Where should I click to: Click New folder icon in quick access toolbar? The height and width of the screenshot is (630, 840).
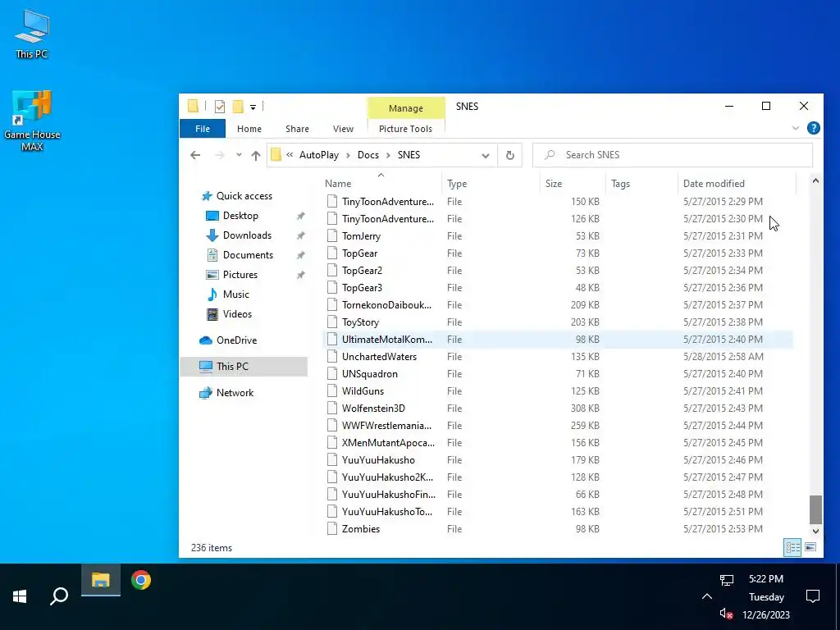[x=238, y=107]
